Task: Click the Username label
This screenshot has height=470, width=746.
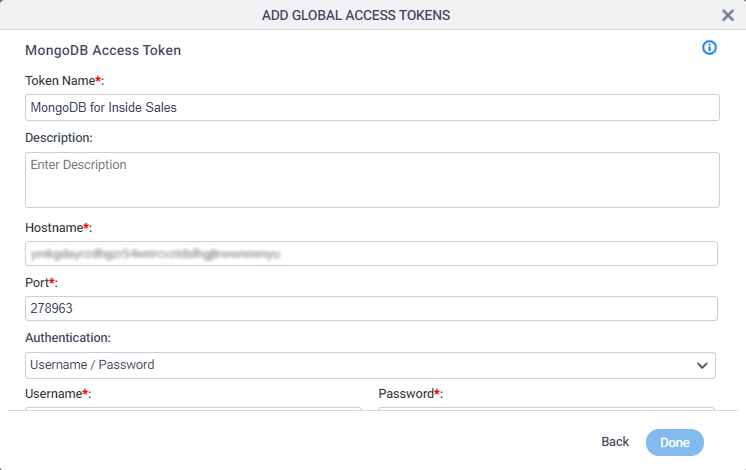Action: click(x=58, y=394)
